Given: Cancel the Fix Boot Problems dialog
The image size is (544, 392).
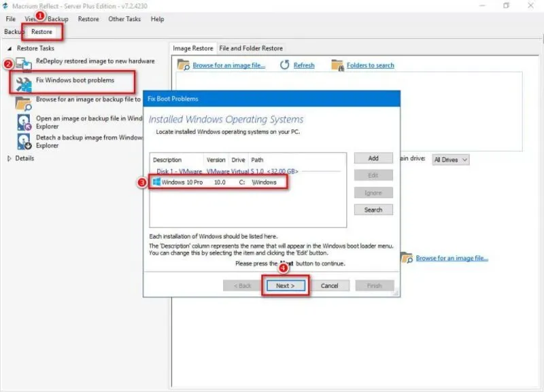Looking at the screenshot, I should point(329,285).
